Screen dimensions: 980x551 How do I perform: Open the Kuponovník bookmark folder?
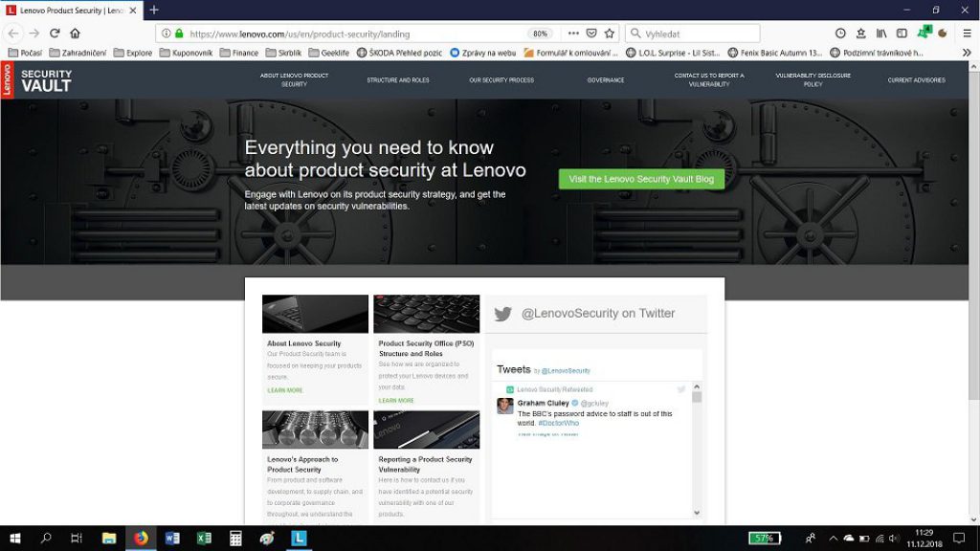[x=186, y=54]
